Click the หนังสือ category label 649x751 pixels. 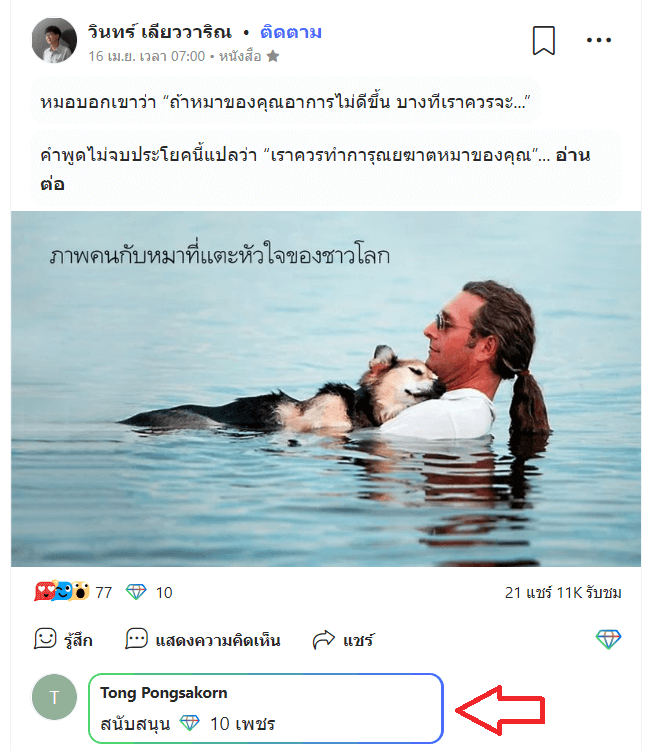(x=240, y=57)
